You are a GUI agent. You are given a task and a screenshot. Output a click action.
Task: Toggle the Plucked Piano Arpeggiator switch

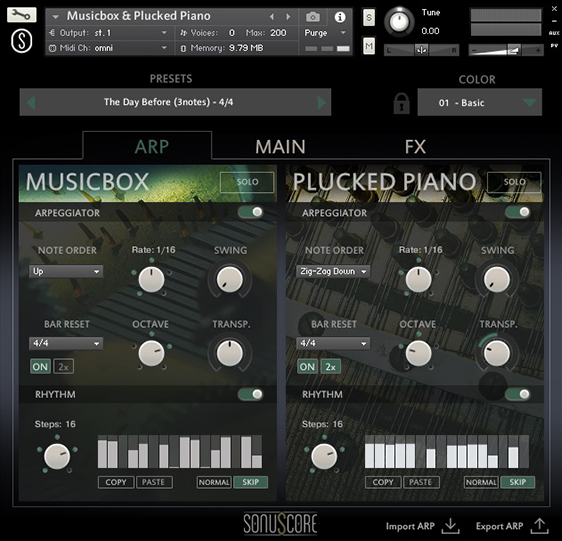[x=518, y=212]
